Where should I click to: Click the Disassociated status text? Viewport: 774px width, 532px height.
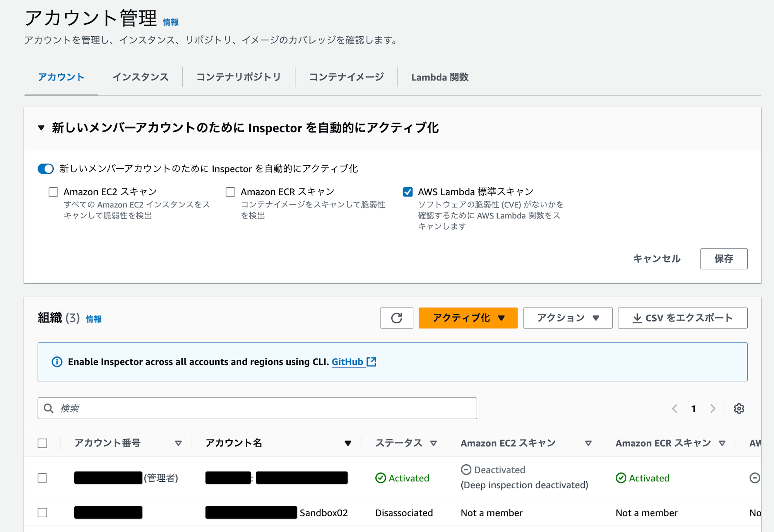click(x=404, y=513)
